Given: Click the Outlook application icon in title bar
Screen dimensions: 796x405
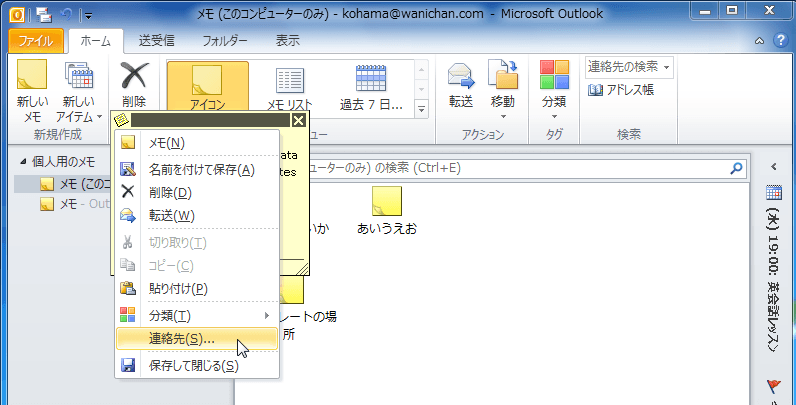Looking at the screenshot, I should (17, 15).
